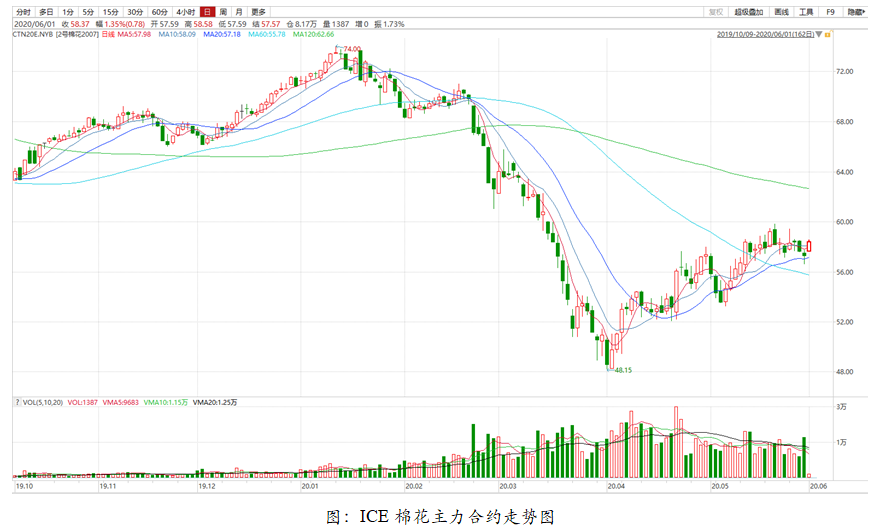Screen dimensions: 883x530
Task: Click the 48.15 low price marker
Action: click(x=623, y=370)
